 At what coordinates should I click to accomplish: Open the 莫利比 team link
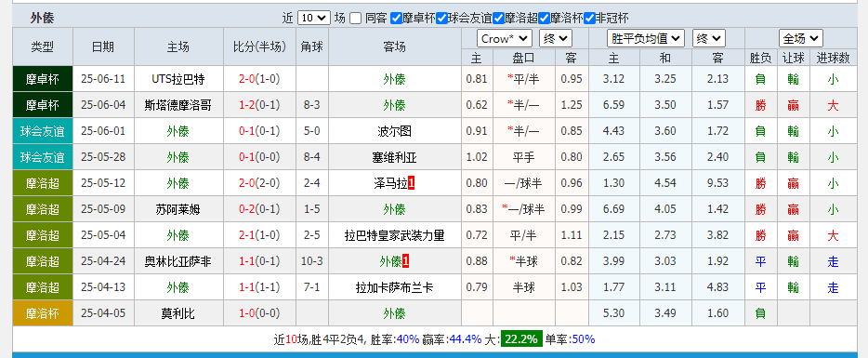click(178, 313)
